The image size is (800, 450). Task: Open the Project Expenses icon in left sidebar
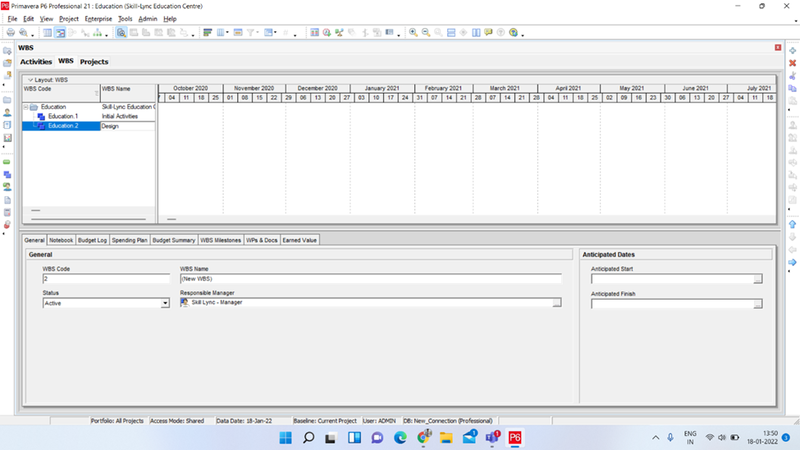pyautogui.click(x=7, y=212)
